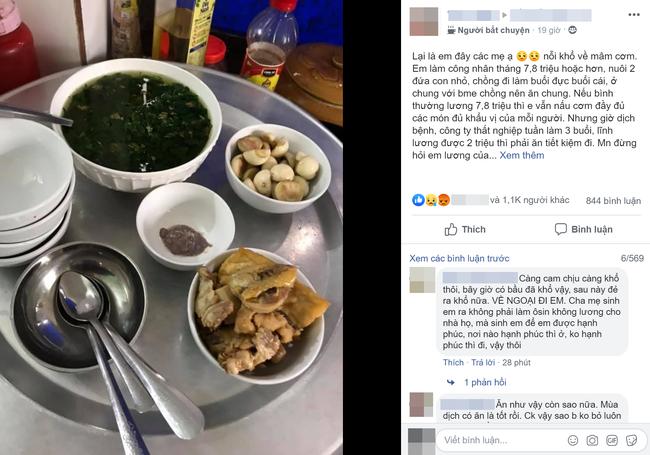Click the sad reaction emoji
The width and height of the screenshot is (650, 455).
[431, 200]
